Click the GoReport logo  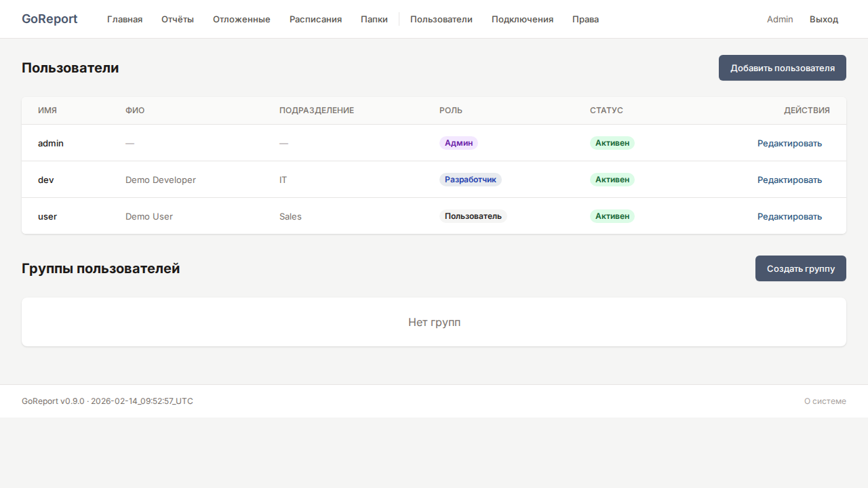pyautogui.click(x=50, y=19)
